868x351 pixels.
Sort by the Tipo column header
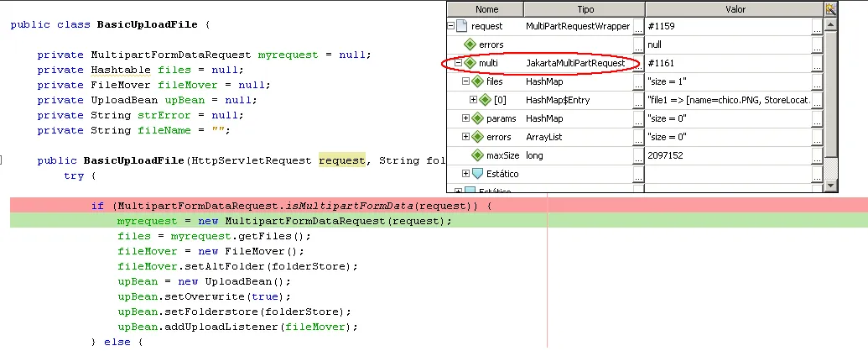(585, 9)
